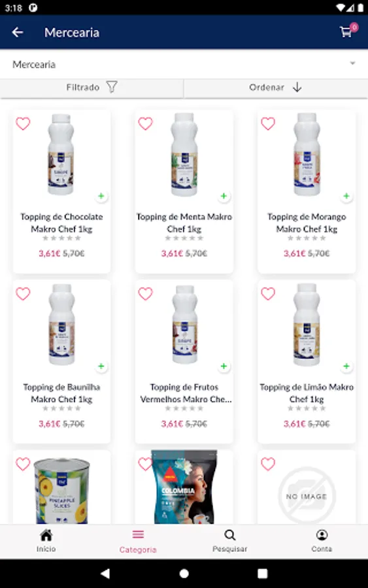Go back using header arrow
Viewport: 368px width, 588px height.
18,33
